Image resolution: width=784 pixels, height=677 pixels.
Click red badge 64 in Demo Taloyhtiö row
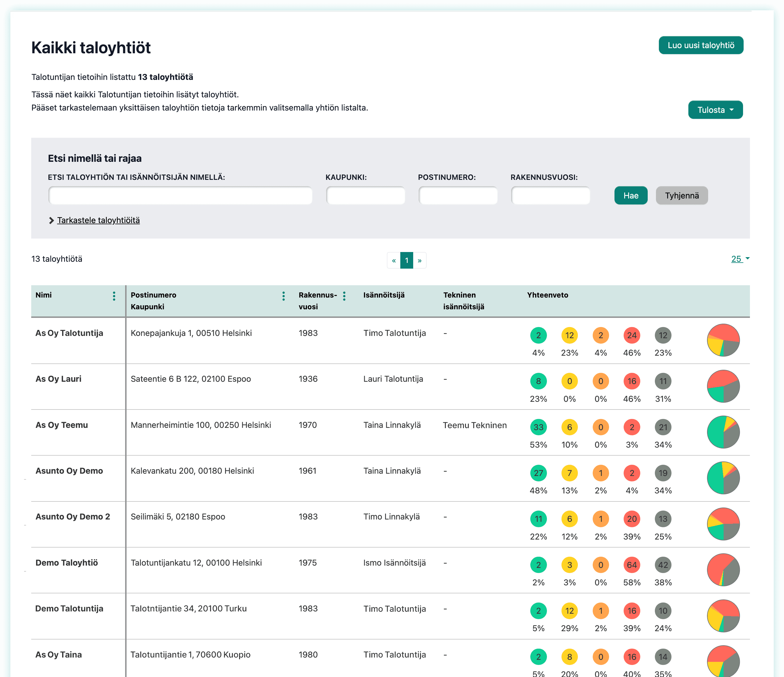pos(631,565)
